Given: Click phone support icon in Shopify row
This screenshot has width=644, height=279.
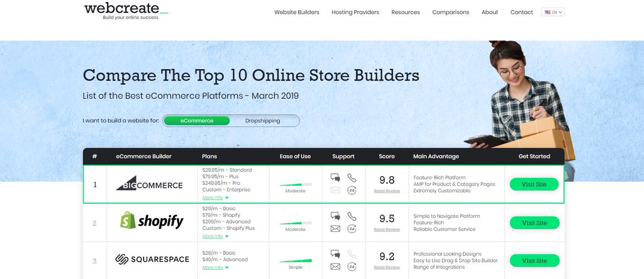Looking at the screenshot, I should [352, 216].
